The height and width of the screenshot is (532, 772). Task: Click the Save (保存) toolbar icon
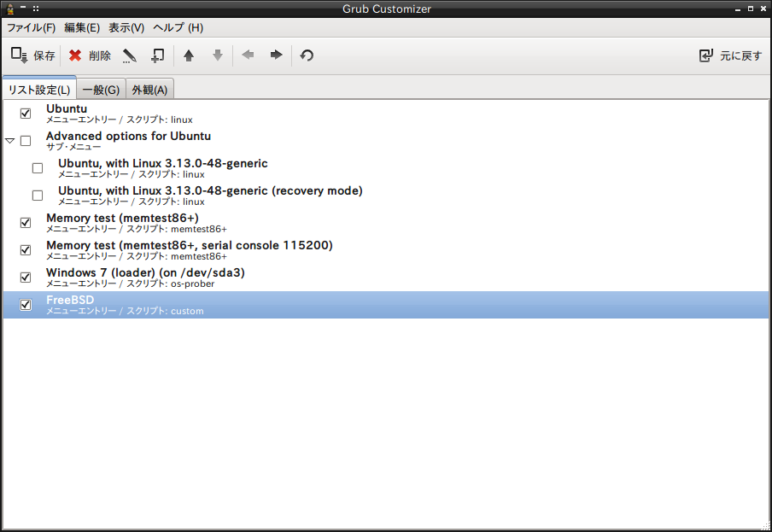click(x=19, y=56)
